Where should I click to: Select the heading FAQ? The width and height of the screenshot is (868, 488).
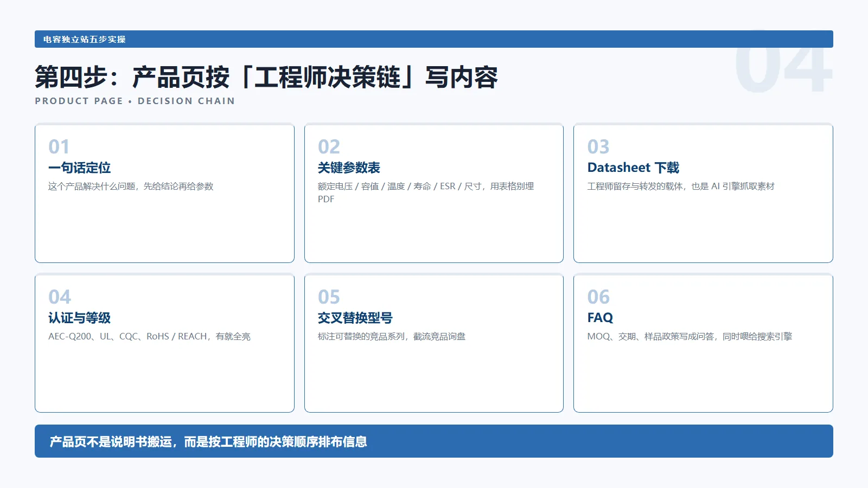[x=600, y=318]
